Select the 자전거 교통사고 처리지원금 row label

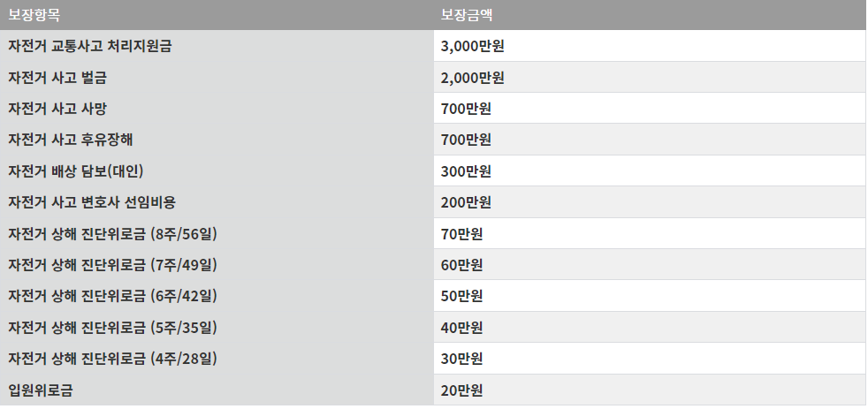(90, 46)
